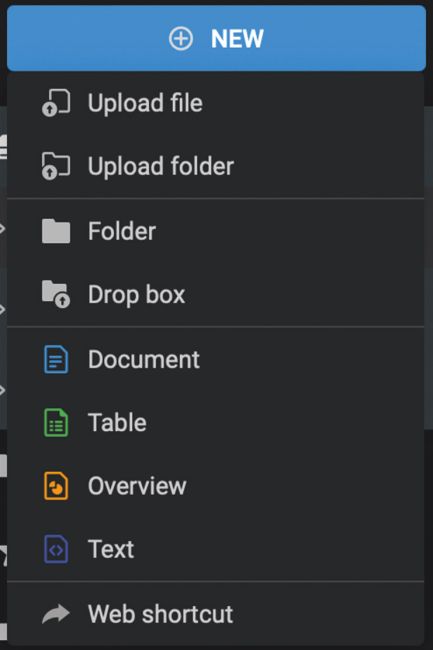Select the Upload file menu entry
This screenshot has height=650, width=433.
tap(215, 103)
